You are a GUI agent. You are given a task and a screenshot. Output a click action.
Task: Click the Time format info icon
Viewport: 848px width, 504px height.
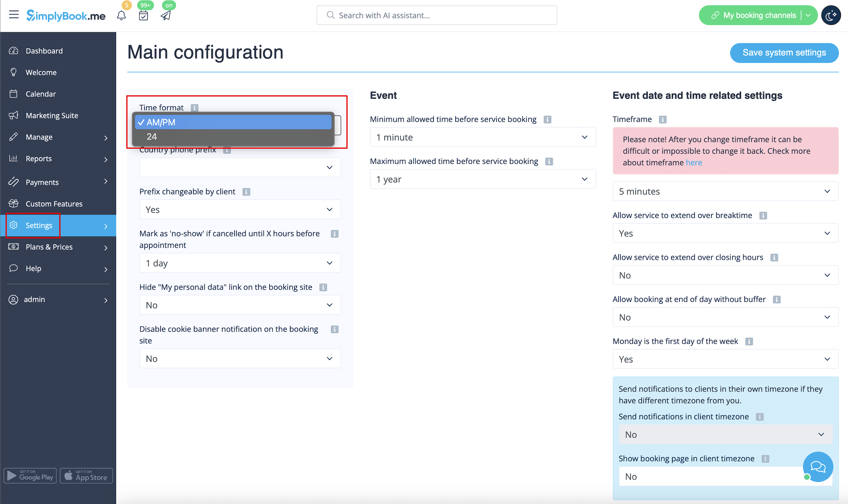click(194, 108)
